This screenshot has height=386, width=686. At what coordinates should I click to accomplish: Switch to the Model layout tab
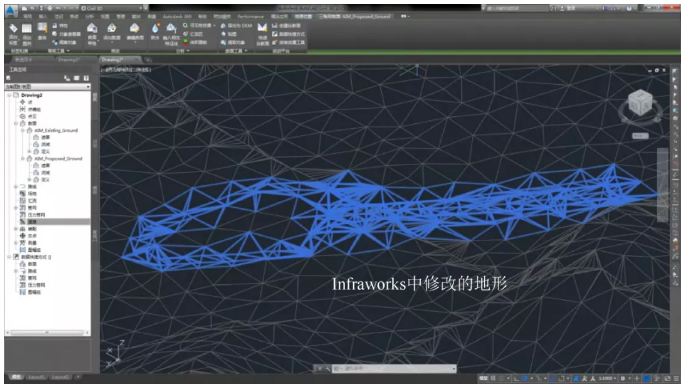click(17, 377)
